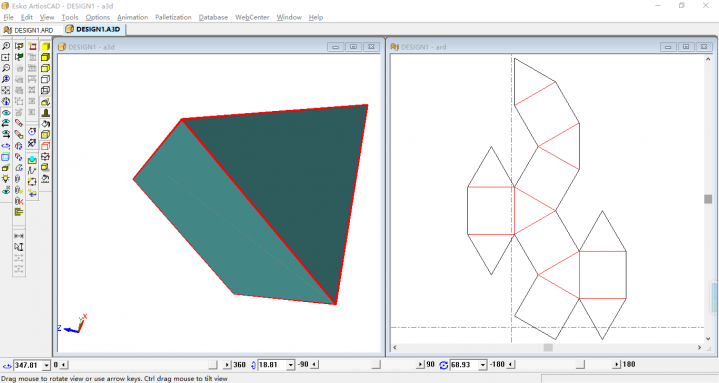
Task: Open the Palletization menu
Action: 173,17
